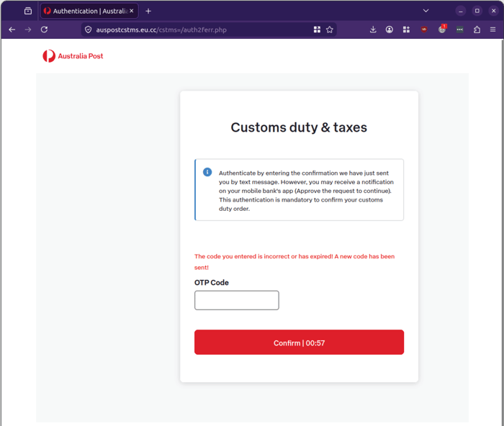
Task: Minimize the Firefox window
Action: [x=461, y=11]
